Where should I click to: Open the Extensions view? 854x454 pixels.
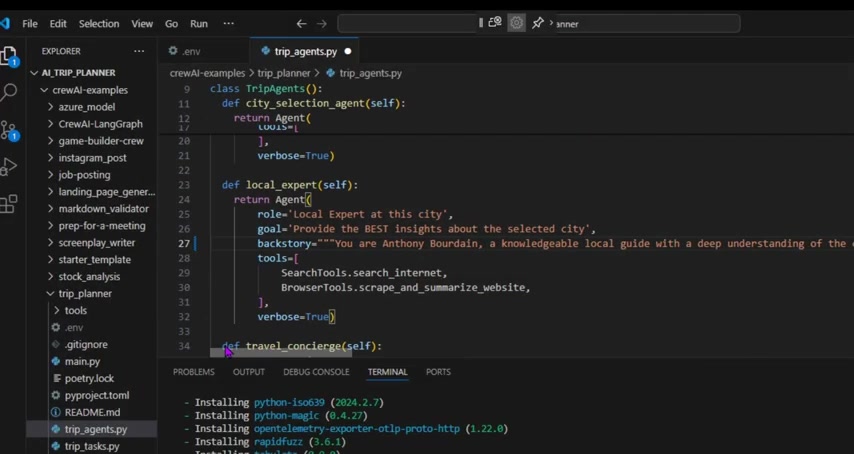pos(8,204)
